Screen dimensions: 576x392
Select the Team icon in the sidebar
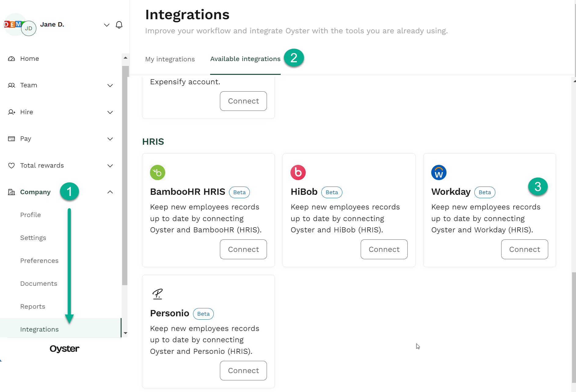[x=11, y=85]
